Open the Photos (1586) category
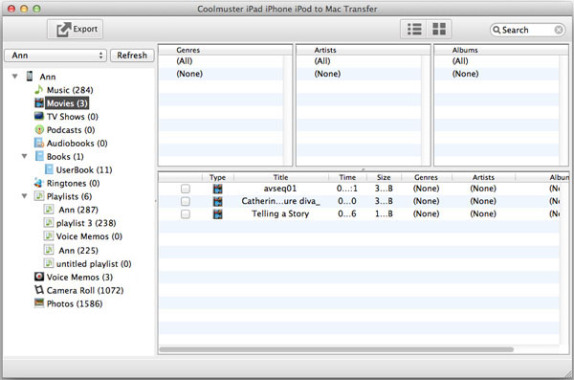 tap(74, 304)
